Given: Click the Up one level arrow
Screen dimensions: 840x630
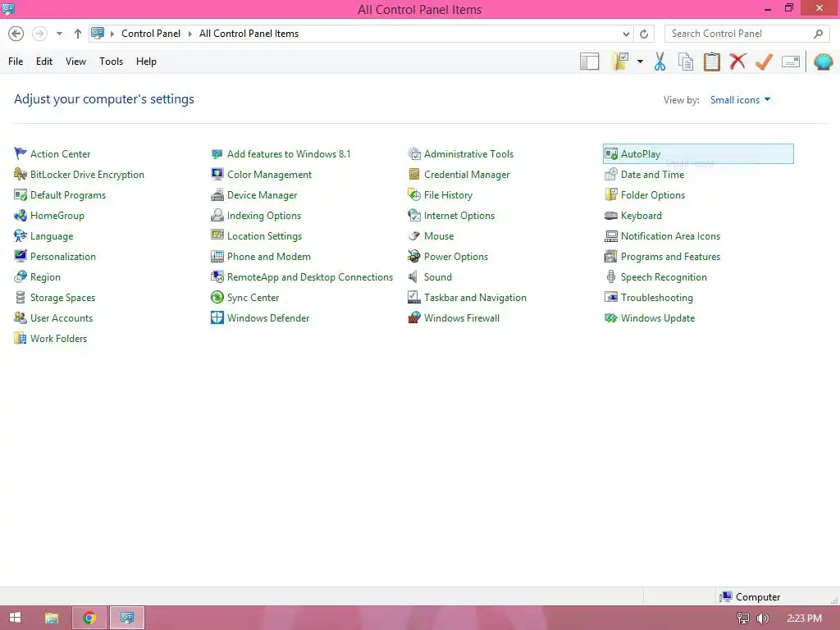Looking at the screenshot, I should tap(78, 34).
